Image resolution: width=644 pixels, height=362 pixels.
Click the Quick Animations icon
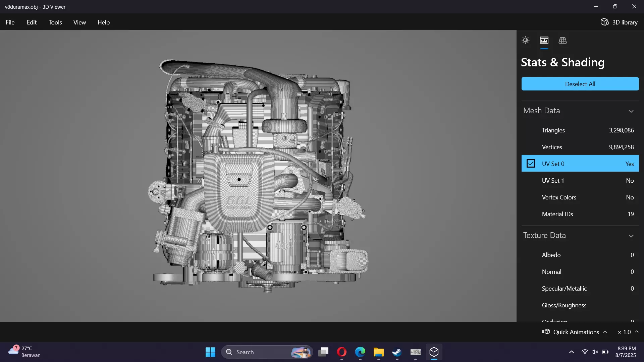[546, 331]
